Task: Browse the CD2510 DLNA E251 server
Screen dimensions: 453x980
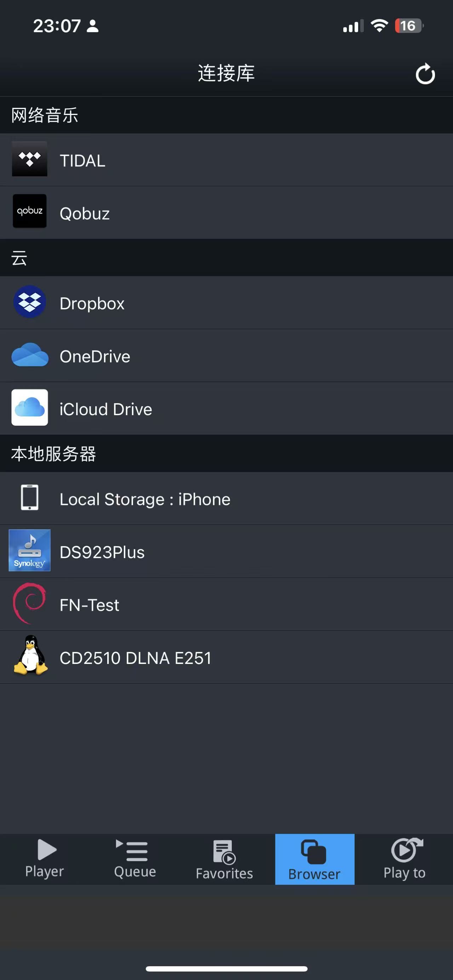Action: click(x=136, y=658)
